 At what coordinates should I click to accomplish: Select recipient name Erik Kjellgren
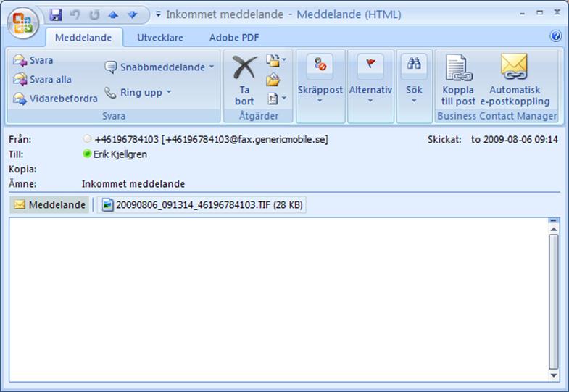coord(120,154)
